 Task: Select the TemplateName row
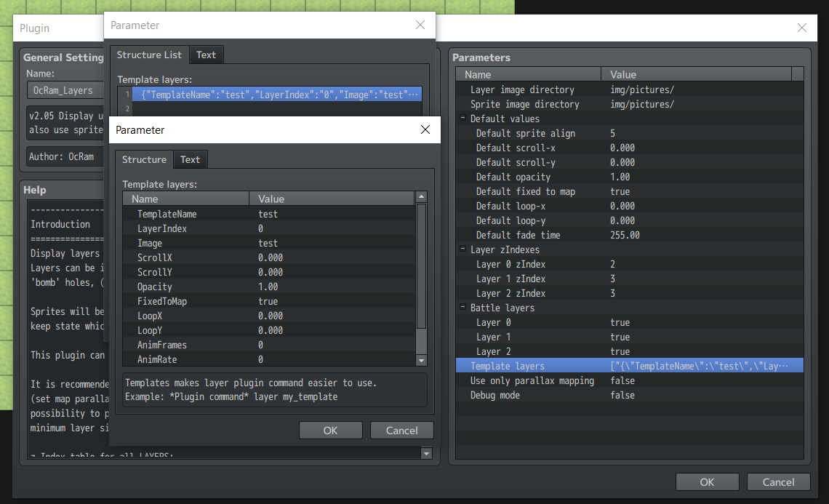tap(268, 215)
